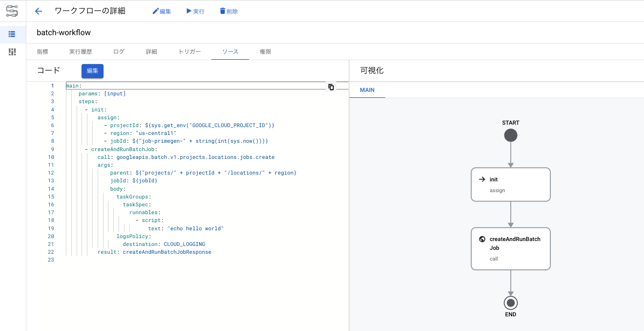Open the 実行履歴 tab

click(x=81, y=52)
